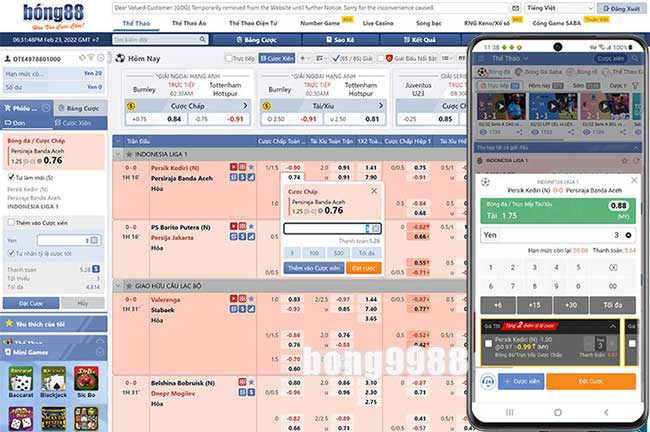The image size is (650, 432).
Task: Check the Thêm vào Cược xiên checkbox
Action: pos(11,222)
